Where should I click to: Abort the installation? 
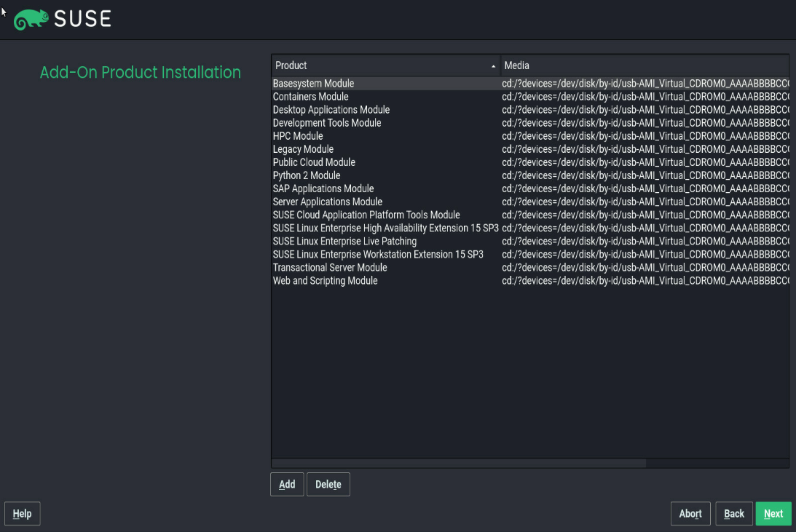[x=690, y=514]
